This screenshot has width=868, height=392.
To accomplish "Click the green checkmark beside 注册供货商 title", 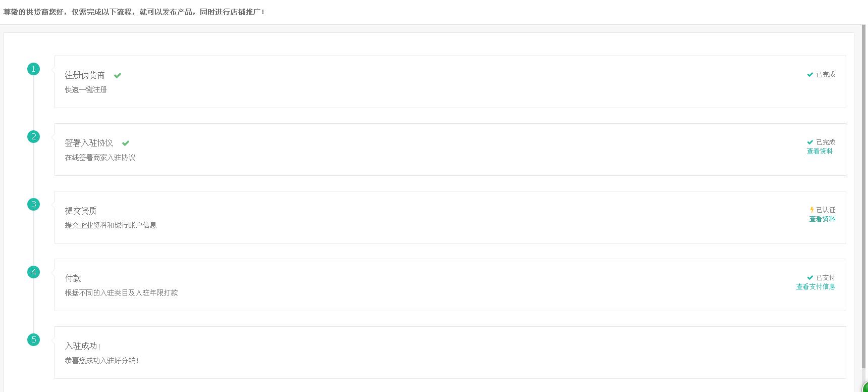I will (x=118, y=76).
